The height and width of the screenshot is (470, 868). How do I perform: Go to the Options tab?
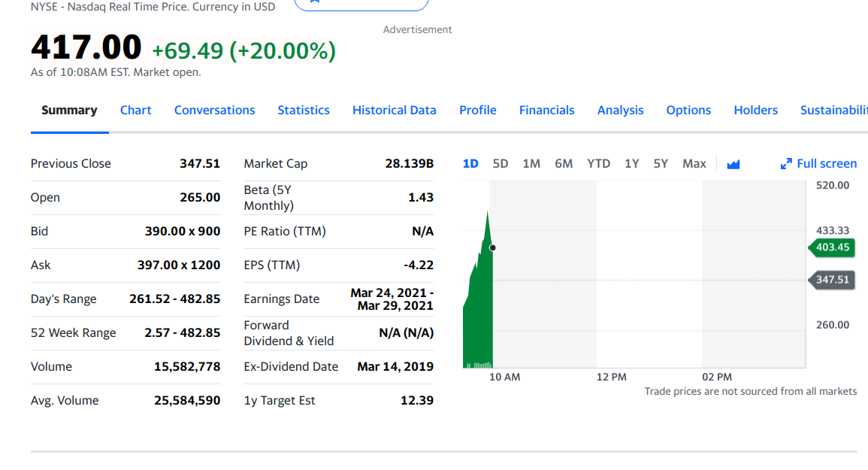688,111
